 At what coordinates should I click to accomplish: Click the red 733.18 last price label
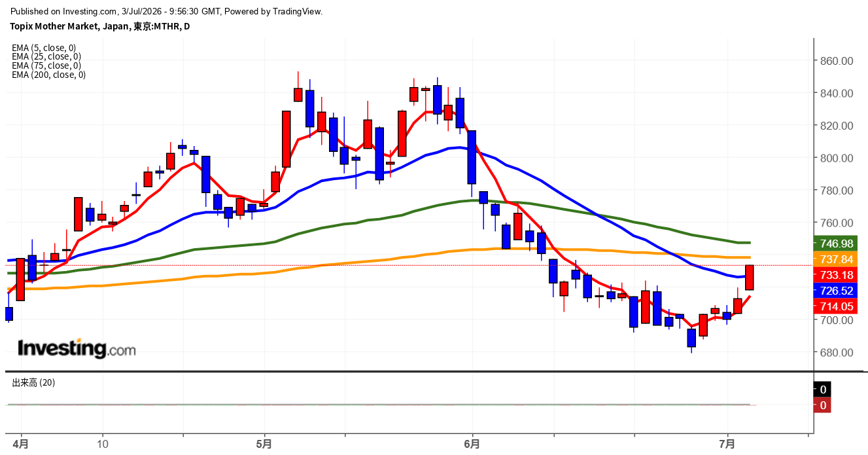pos(833,275)
